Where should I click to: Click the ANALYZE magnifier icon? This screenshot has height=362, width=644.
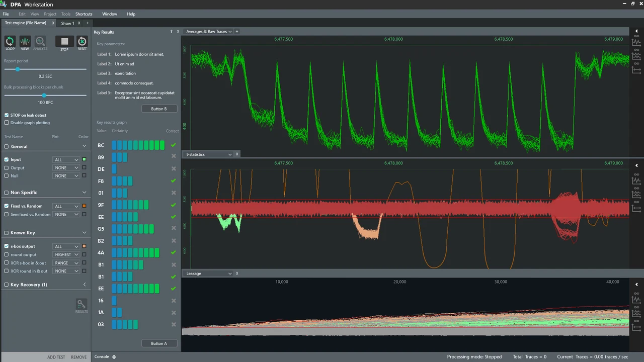tap(40, 42)
